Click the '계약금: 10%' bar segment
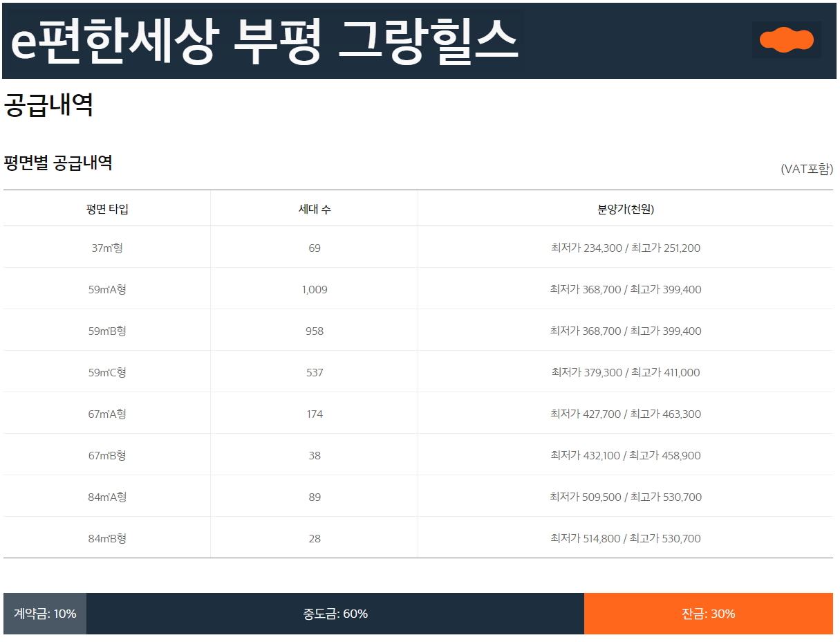Viewport: 840px width, 642px height. tap(45, 614)
